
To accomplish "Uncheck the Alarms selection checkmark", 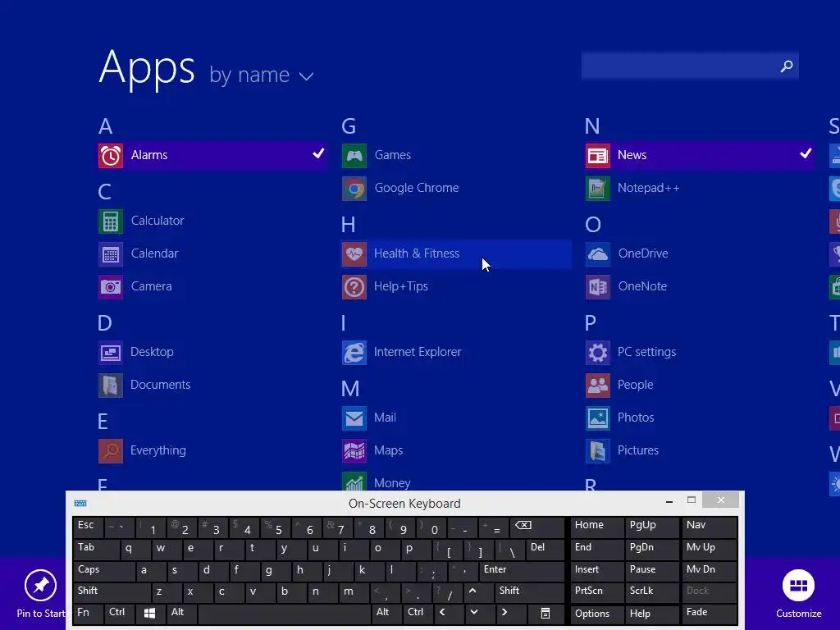I will pyautogui.click(x=318, y=153).
